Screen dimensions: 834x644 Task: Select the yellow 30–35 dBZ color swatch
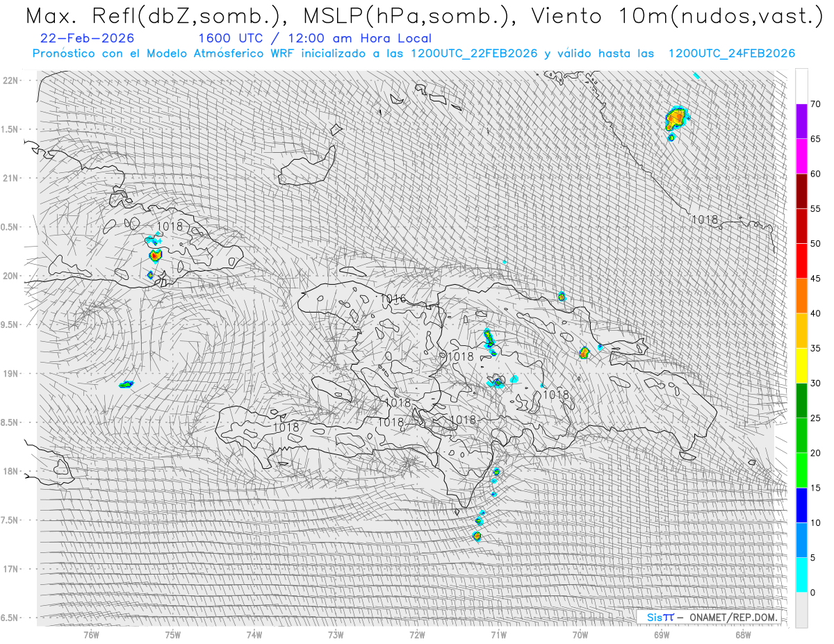[x=801, y=365]
